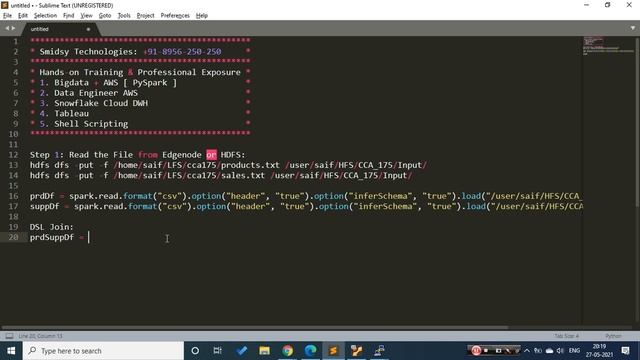Open the Goto menu
Screen dimensions: 640x360
coord(104,16)
